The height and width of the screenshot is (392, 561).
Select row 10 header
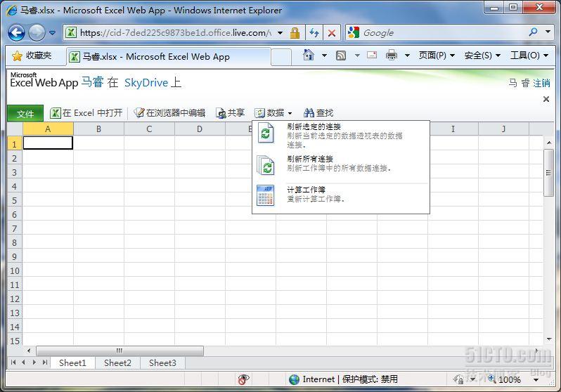coord(15,270)
